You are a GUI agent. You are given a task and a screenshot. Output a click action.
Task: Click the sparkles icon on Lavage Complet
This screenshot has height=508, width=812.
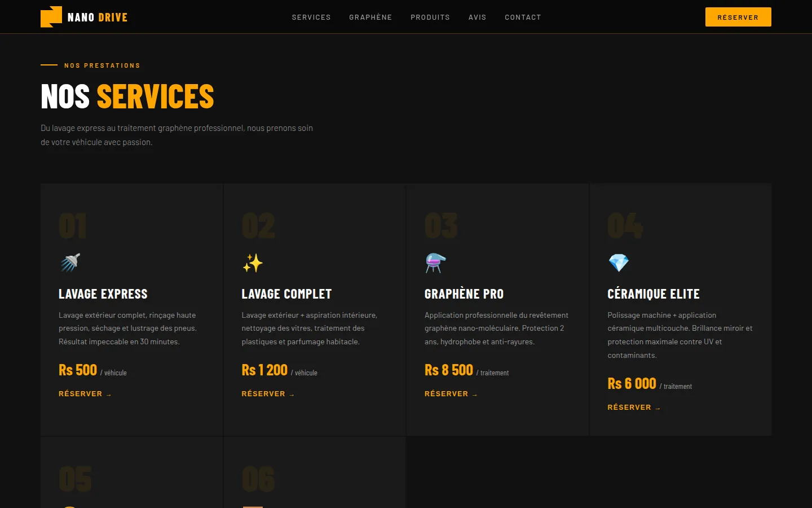[253, 262]
